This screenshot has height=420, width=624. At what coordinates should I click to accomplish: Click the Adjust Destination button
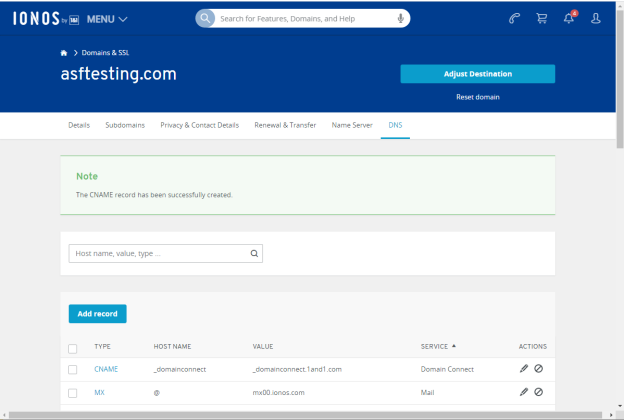click(x=478, y=74)
